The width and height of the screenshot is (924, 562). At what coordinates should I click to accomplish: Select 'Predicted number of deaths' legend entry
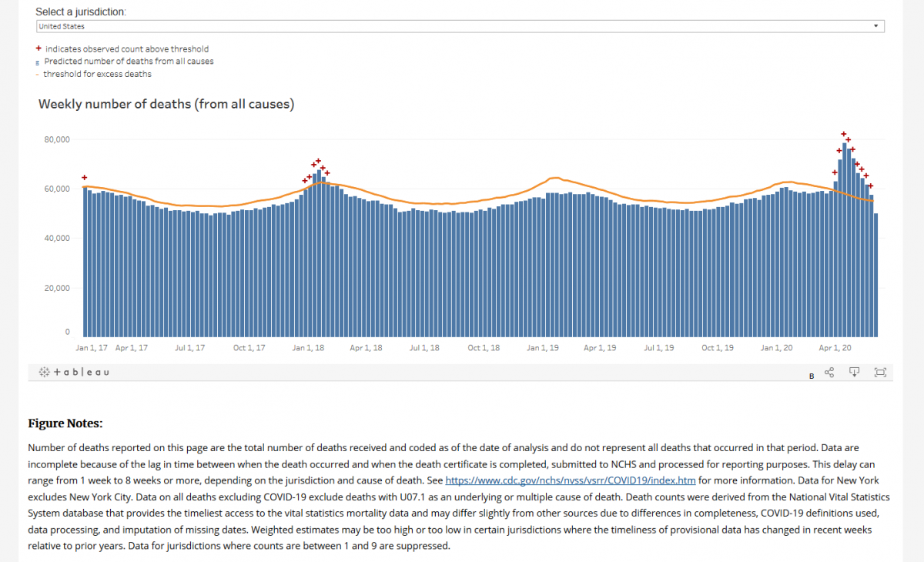pyautogui.click(x=129, y=61)
